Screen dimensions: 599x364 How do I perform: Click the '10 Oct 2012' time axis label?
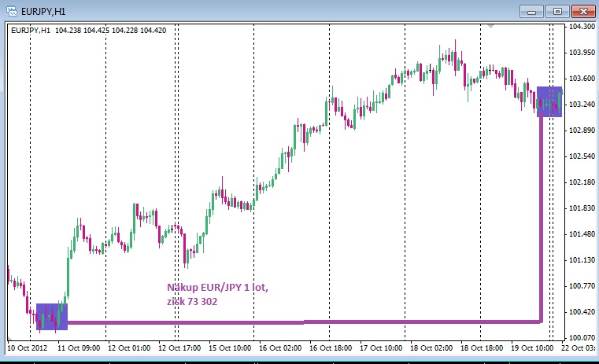(x=27, y=348)
